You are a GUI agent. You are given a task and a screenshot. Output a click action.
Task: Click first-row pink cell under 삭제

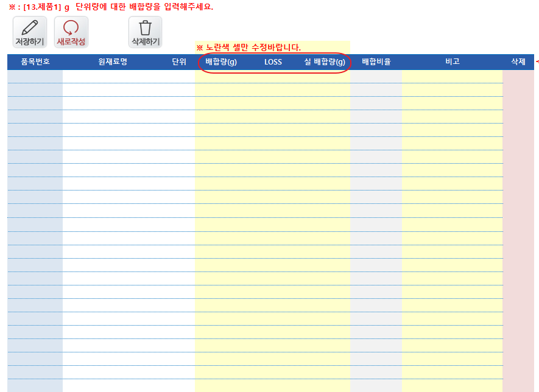pyautogui.click(x=518, y=77)
